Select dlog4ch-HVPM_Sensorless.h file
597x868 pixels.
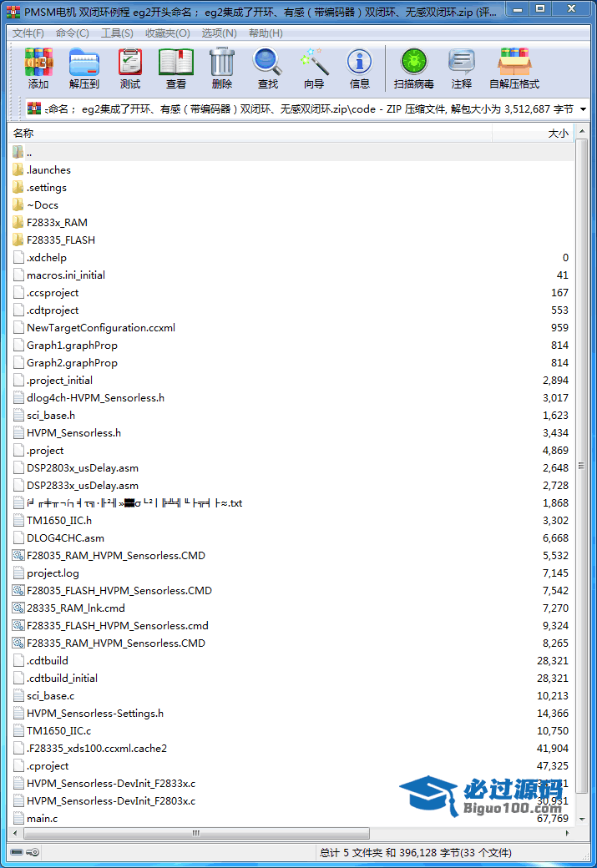pyautogui.click(x=95, y=397)
